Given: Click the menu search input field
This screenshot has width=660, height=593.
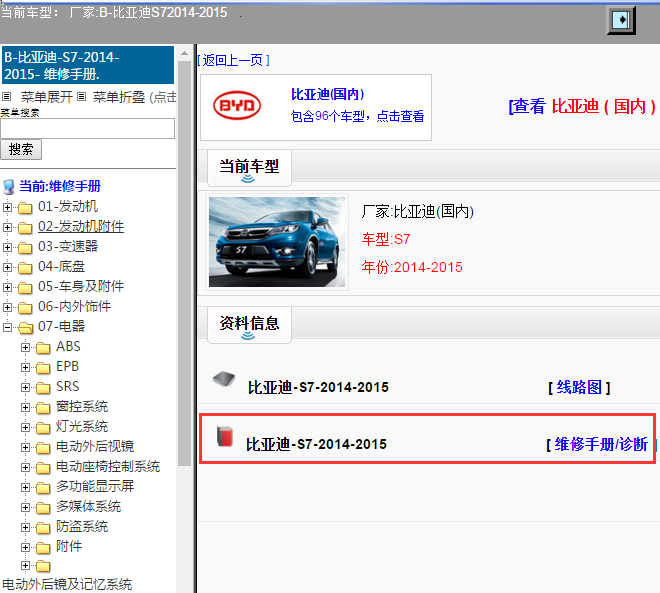Looking at the screenshot, I should (x=88, y=128).
